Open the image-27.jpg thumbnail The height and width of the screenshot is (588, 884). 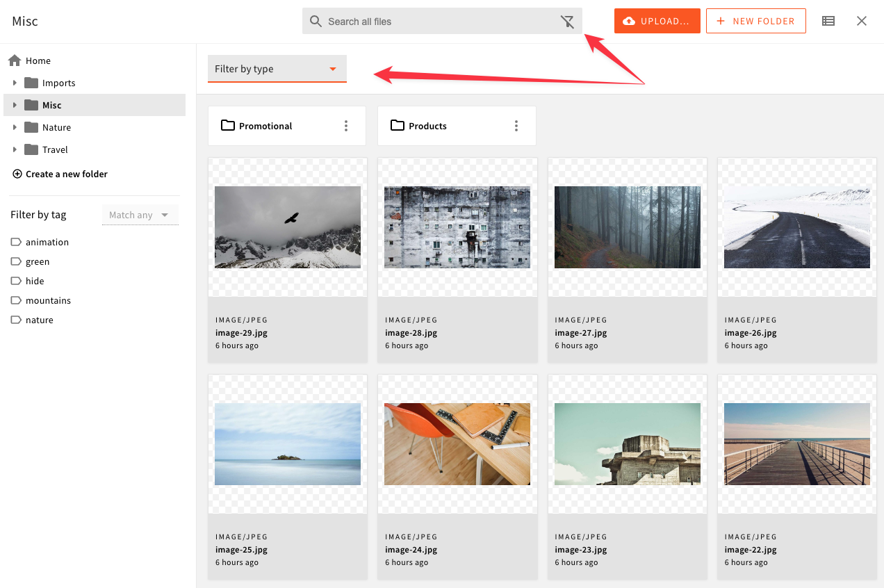tap(627, 227)
